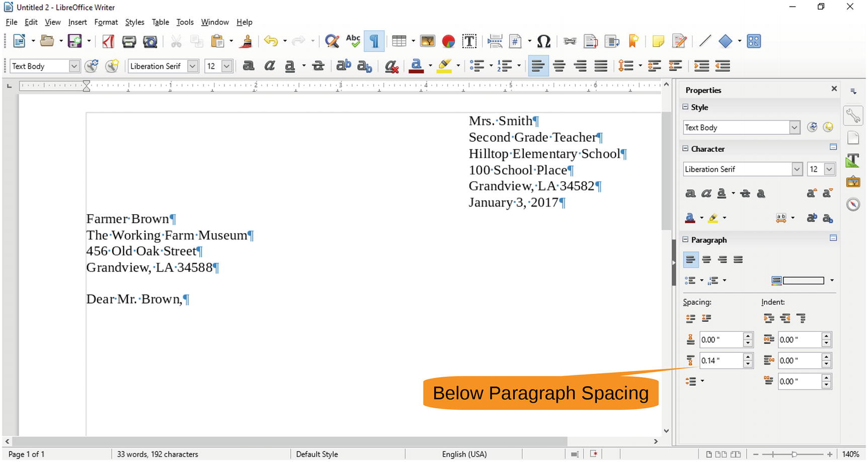Toggle Italic in the formatting toolbar
868x462 pixels.
269,66
